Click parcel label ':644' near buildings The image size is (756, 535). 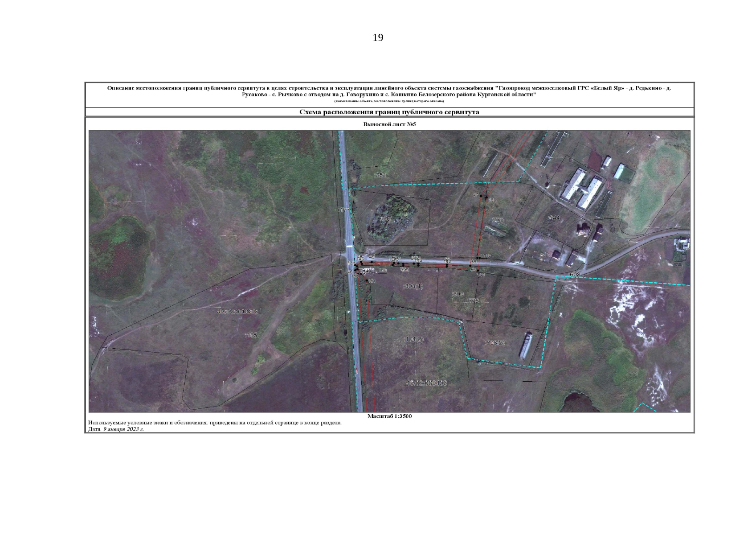(553, 218)
